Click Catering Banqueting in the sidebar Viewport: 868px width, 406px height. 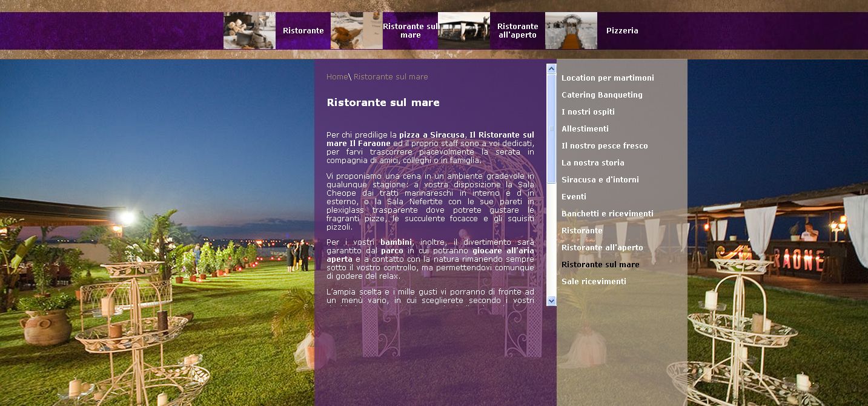tap(602, 95)
